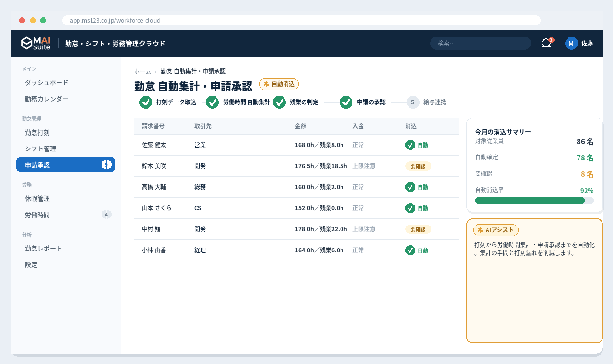Click the 消込 column header

click(x=411, y=126)
